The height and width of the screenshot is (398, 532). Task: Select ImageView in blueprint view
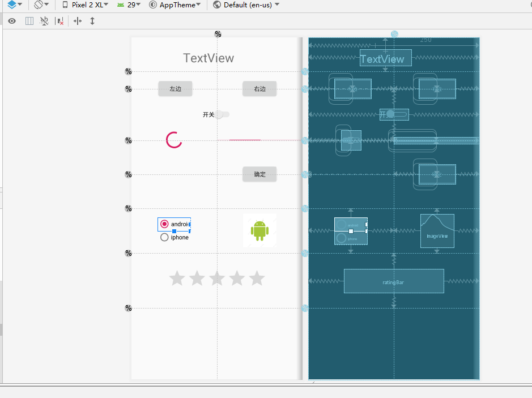[437, 231]
